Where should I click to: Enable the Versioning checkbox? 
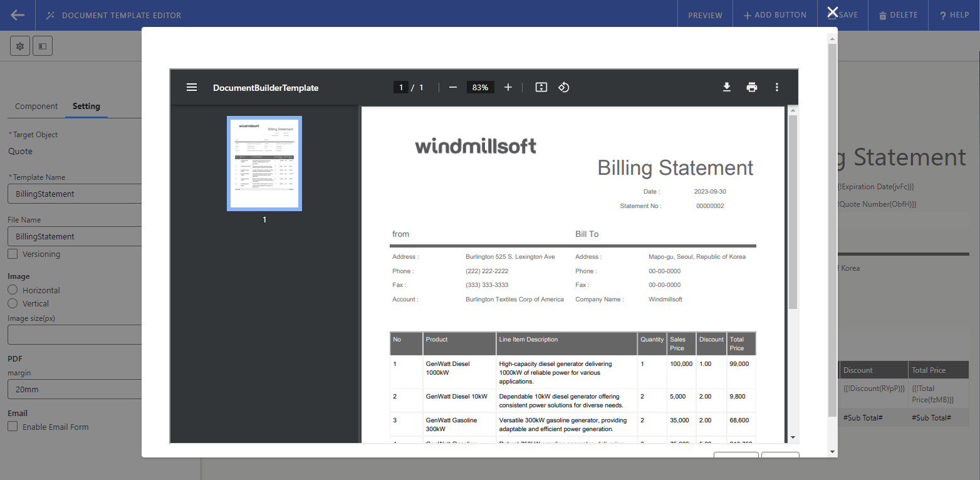click(x=13, y=254)
